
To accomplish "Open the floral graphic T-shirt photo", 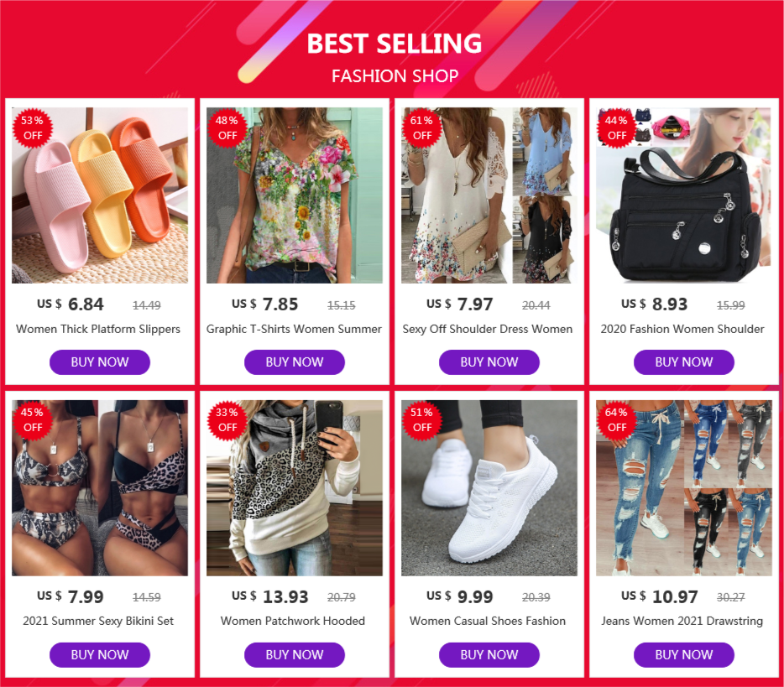I will (x=295, y=195).
